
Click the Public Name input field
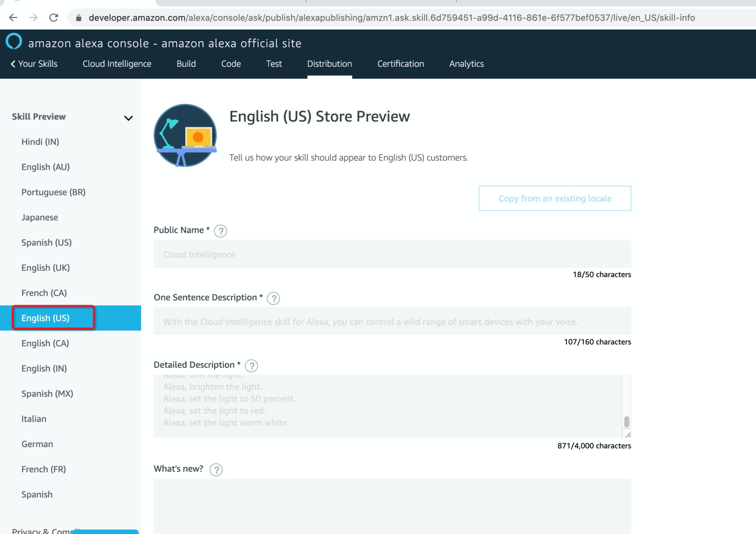(x=392, y=254)
